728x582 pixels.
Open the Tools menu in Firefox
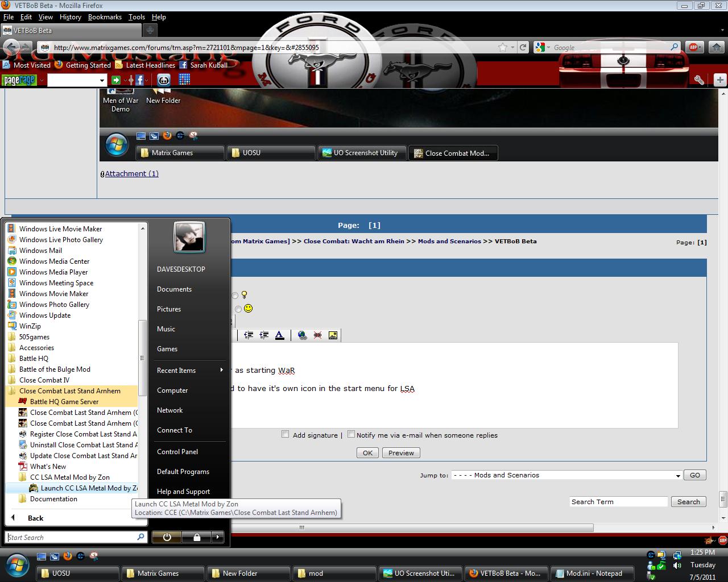pos(136,17)
